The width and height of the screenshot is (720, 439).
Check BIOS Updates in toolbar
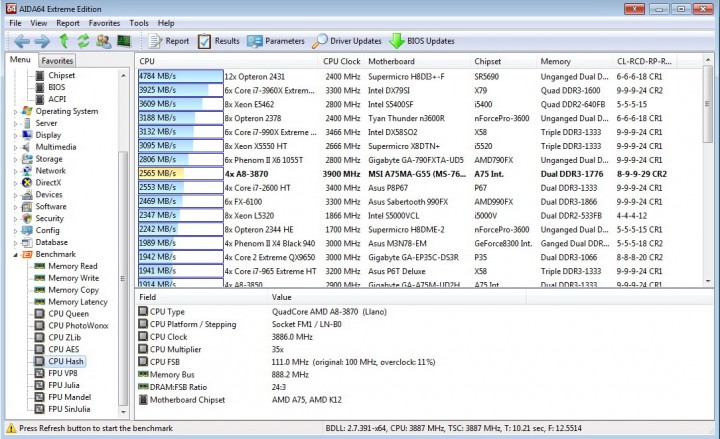point(422,41)
